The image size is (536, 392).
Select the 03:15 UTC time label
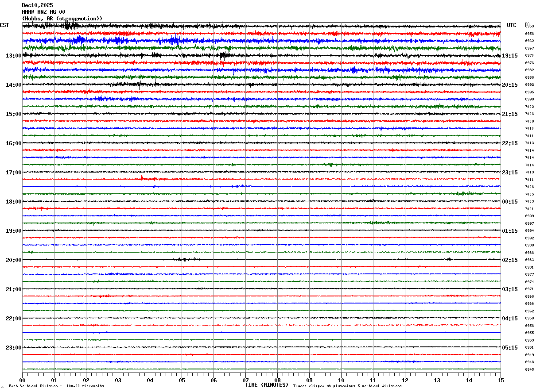pos(510,289)
